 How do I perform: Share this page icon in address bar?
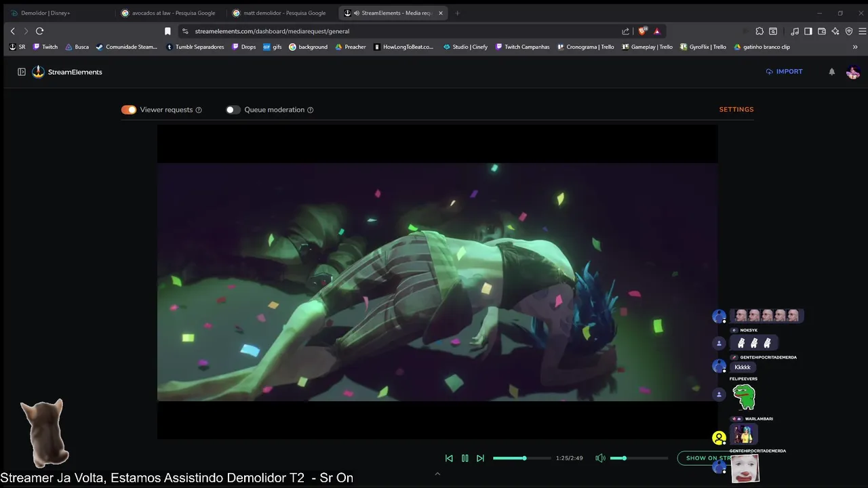(x=625, y=31)
